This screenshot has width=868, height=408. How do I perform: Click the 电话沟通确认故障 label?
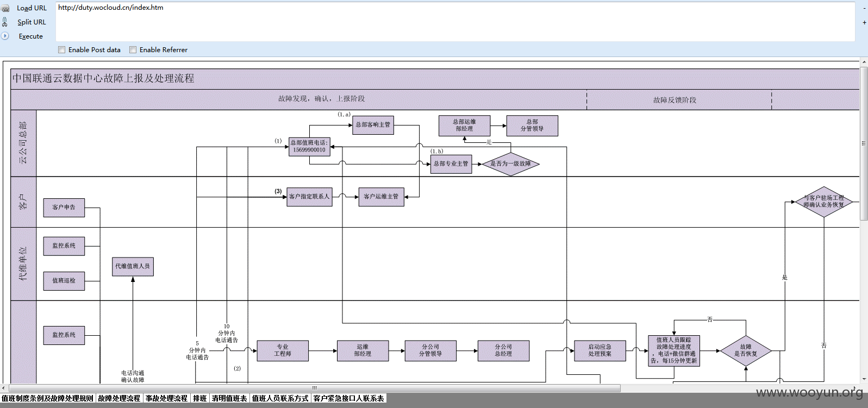click(x=133, y=376)
